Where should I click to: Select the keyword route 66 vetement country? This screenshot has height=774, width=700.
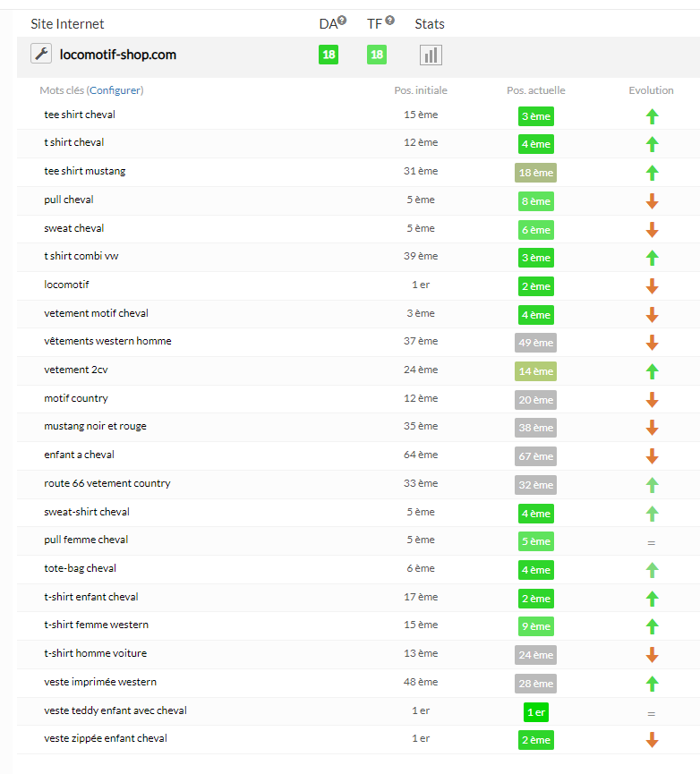(x=107, y=483)
